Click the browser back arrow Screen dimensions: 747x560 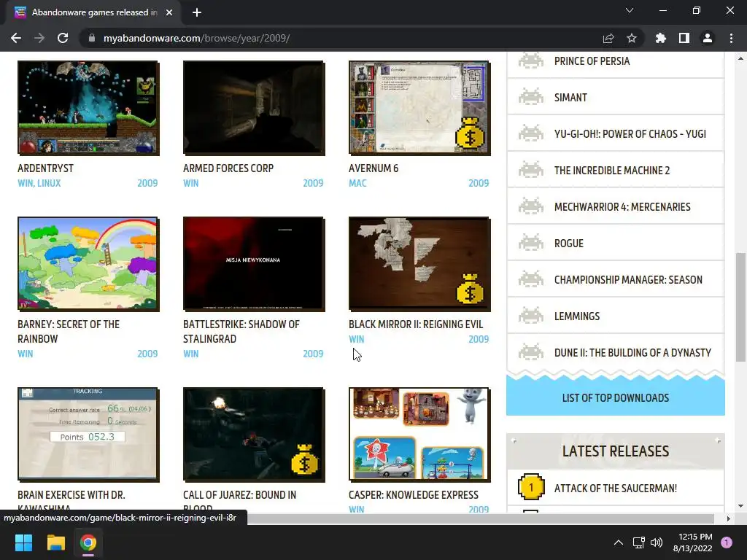coord(16,38)
